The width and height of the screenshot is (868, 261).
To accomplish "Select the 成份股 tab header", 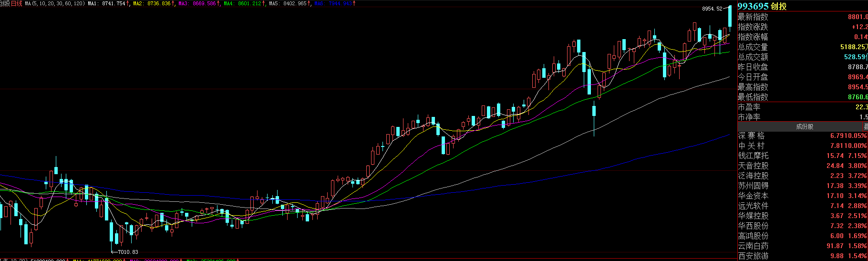I will tap(804, 126).
